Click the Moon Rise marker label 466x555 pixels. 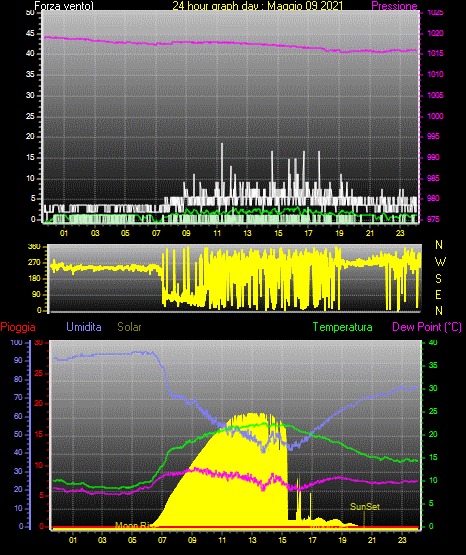click(135, 525)
